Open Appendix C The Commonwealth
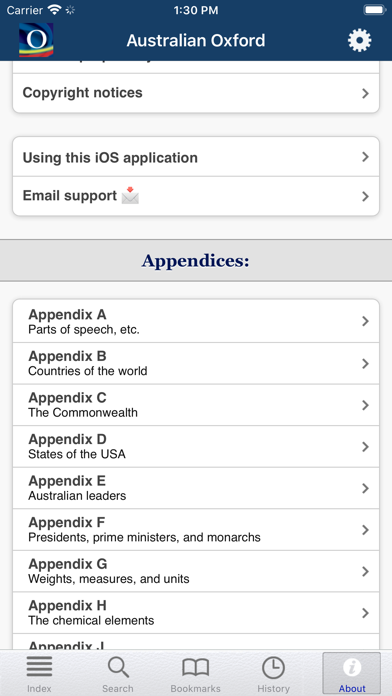 click(x=196, y=405)
